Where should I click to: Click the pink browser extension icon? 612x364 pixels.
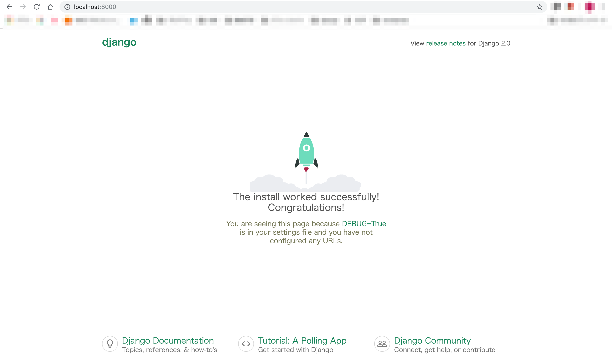click(x=590, y=7)
